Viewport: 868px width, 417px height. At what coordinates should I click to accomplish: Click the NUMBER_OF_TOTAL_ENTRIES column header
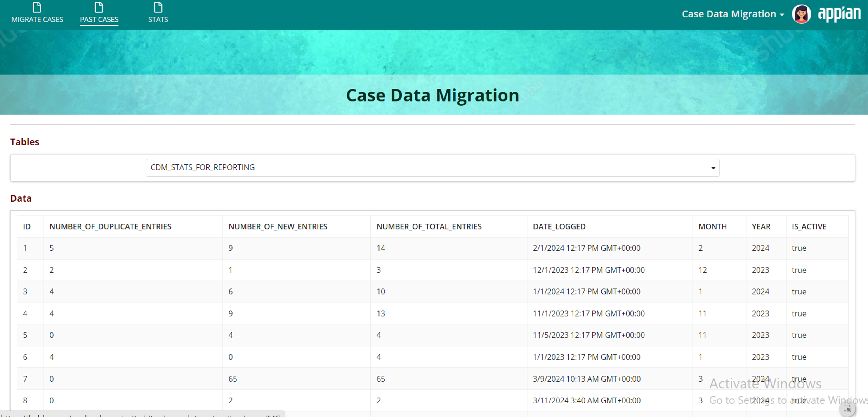coord(429,227)
